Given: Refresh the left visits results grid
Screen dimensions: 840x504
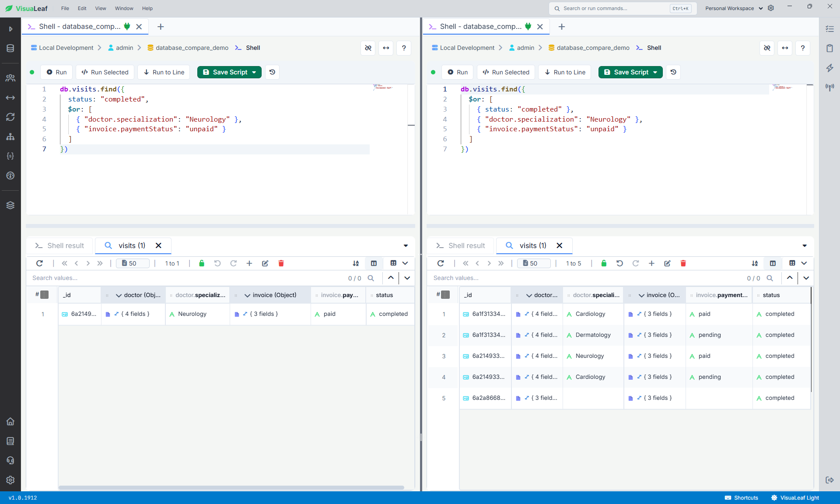Looking at the screenshot, I should click(x=39, y=263).
